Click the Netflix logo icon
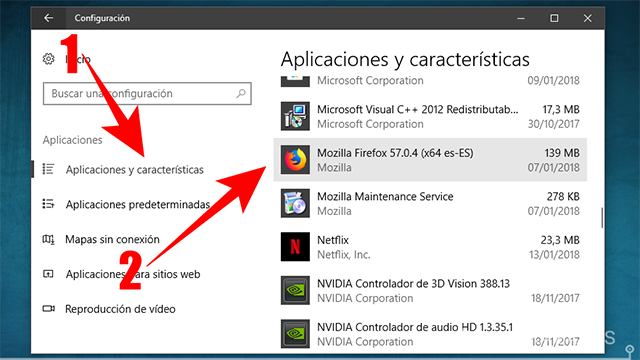This screenshot has width=640, height=360. point(295,247)
